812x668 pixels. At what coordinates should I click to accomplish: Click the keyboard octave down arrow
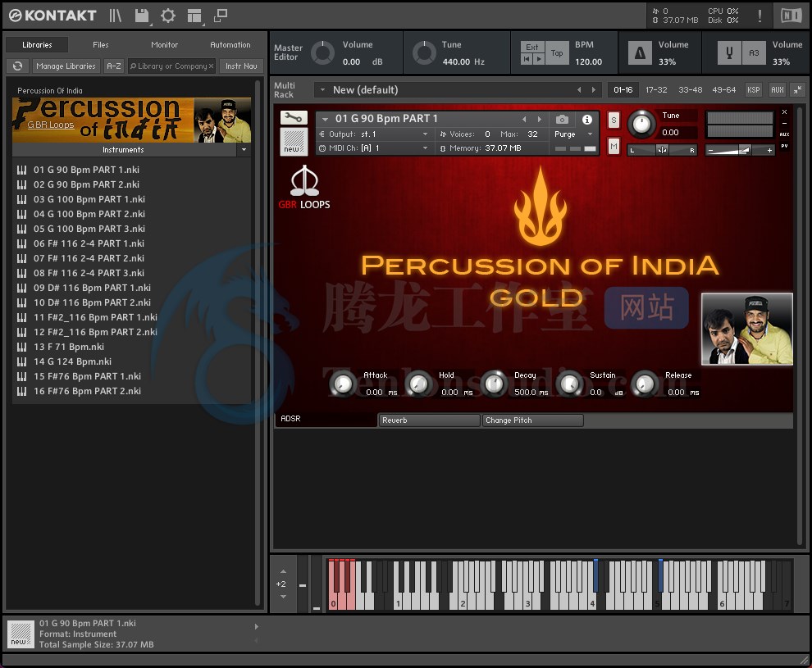[283, 596]
